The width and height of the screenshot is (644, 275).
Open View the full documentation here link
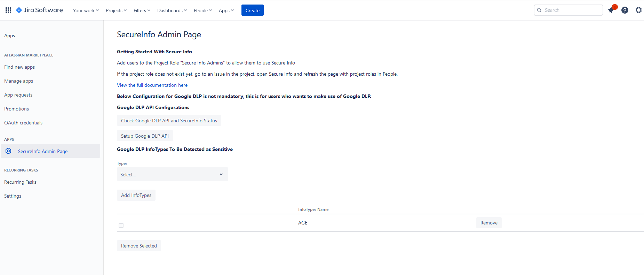pyautogui.click(x=152, y=85)
